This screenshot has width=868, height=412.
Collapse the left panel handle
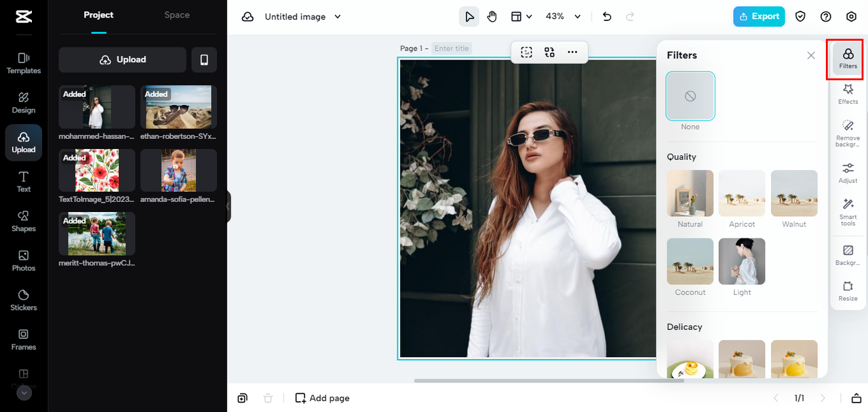click(x=229, y=206)
